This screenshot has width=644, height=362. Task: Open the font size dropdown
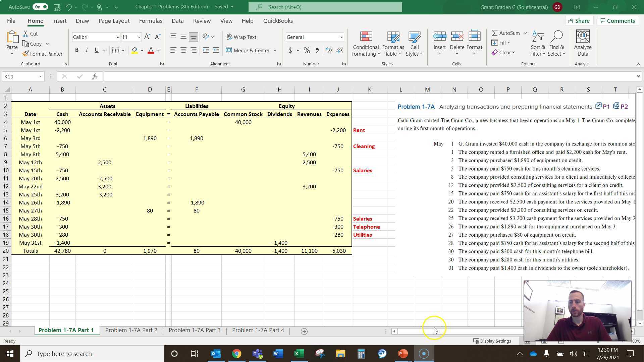tap(139, 37)
